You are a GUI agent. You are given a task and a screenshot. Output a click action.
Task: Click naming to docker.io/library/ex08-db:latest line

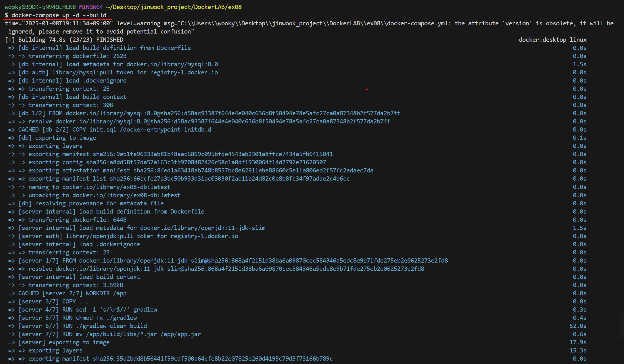99,187
